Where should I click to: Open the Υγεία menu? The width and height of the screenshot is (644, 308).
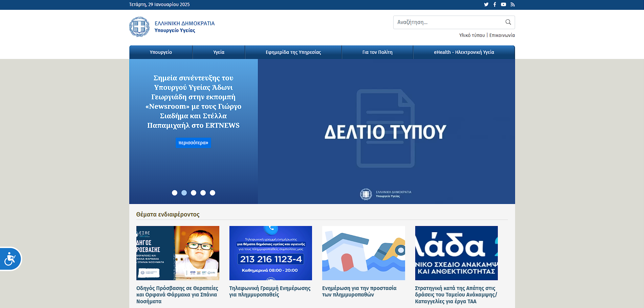[219, 52]
